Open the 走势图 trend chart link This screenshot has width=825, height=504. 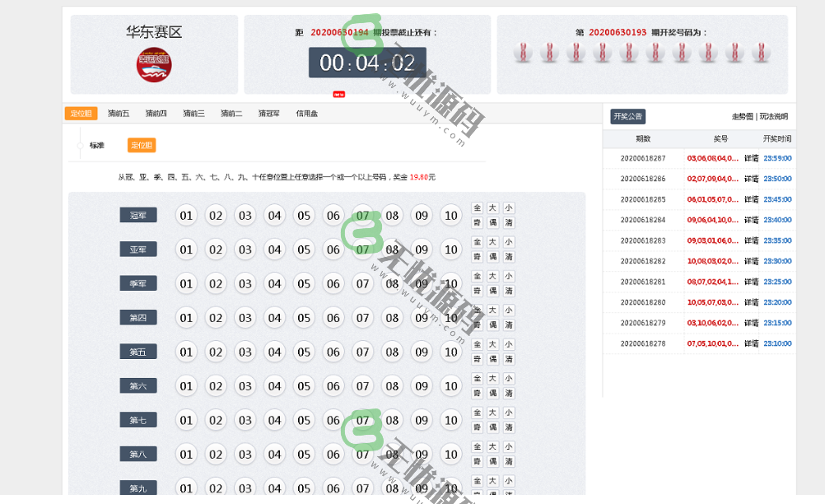click(743, 117)
